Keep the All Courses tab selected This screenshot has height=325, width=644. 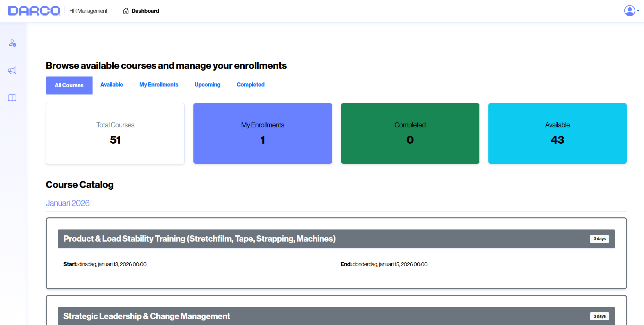[x=69, y=85]
